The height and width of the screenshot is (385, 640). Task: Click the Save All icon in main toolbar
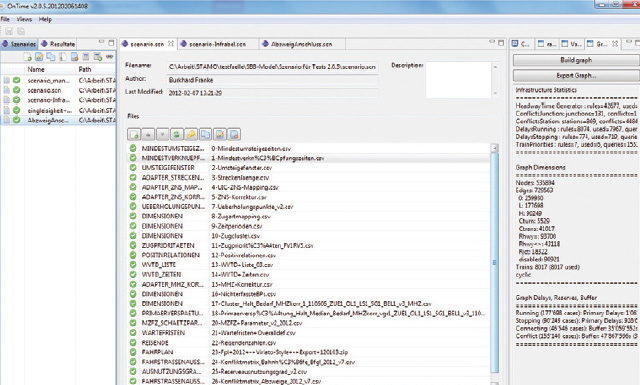tap(21, 31)
